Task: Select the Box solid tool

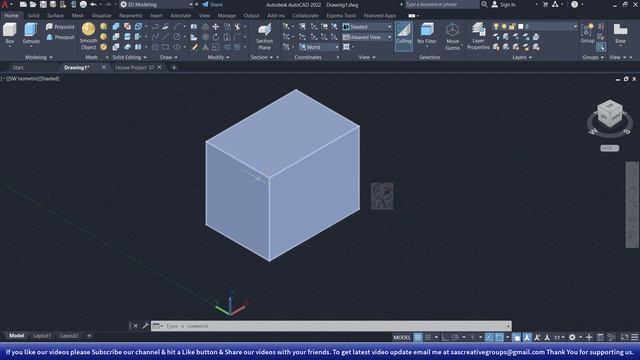Action: 9,33
